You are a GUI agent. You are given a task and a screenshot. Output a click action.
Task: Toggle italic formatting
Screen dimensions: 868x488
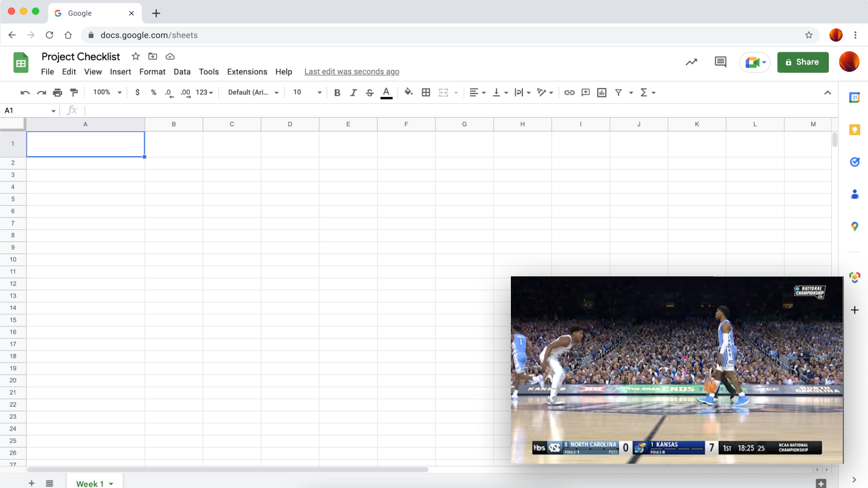pyautogui.click(x=353, y=92)
